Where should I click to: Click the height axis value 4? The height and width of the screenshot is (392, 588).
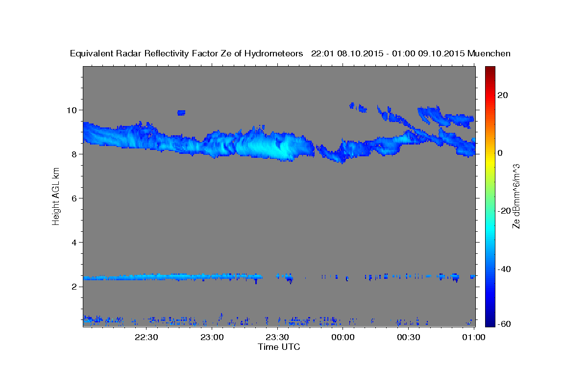click(x=74, y=242)
